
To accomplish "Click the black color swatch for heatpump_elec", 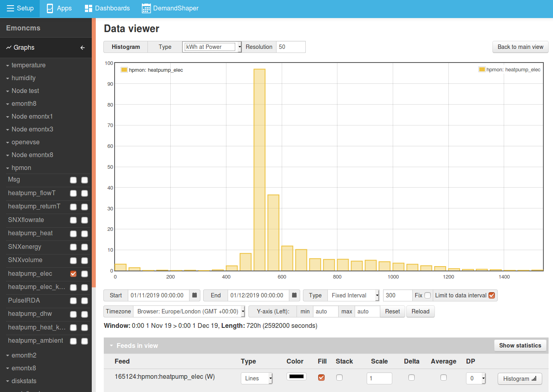I will (297, 376).
